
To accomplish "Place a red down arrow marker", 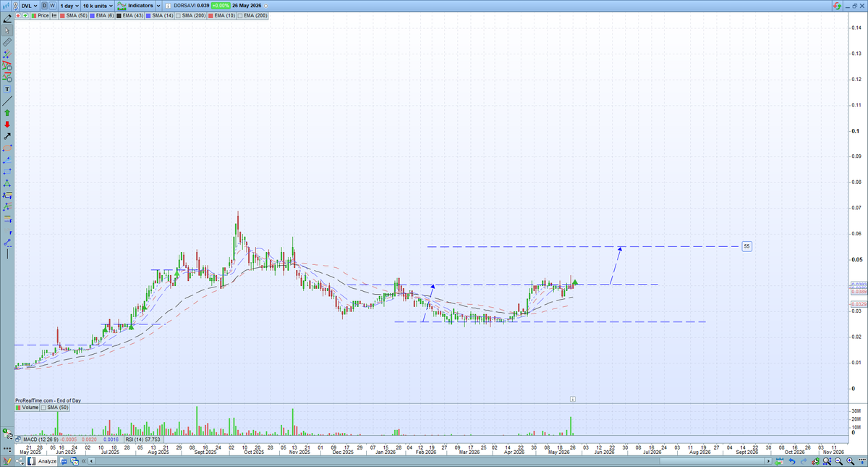I will 7,125.
